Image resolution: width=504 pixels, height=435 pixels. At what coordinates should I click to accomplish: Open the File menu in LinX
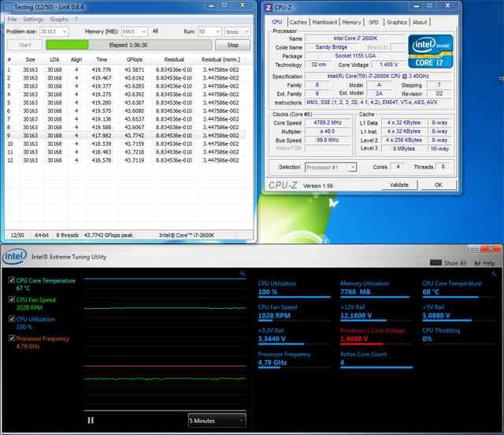tap(13, 19)
